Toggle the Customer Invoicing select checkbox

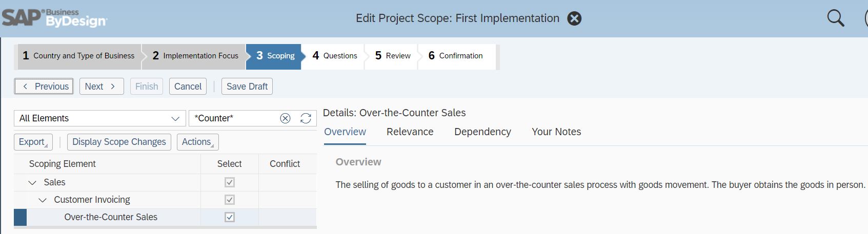pos(230,200)
